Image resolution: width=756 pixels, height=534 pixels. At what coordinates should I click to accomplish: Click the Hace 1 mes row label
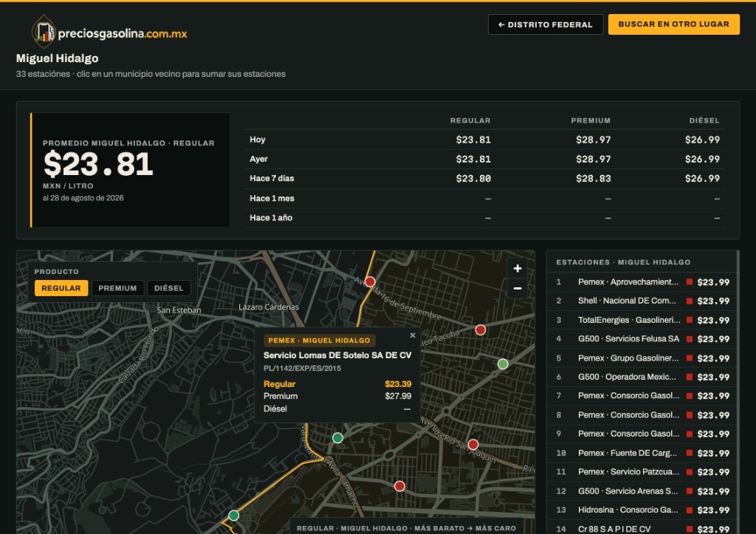coord(272,198)
